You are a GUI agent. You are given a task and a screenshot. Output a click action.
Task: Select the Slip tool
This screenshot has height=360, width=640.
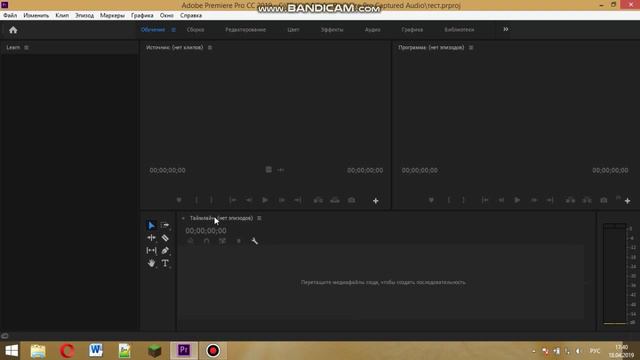(151, 251)
